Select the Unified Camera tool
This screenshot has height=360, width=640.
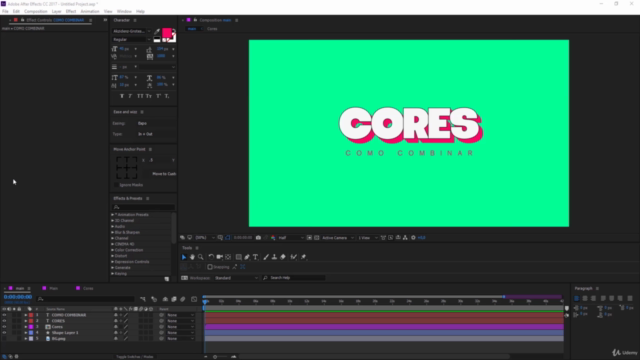coord(220,257)
